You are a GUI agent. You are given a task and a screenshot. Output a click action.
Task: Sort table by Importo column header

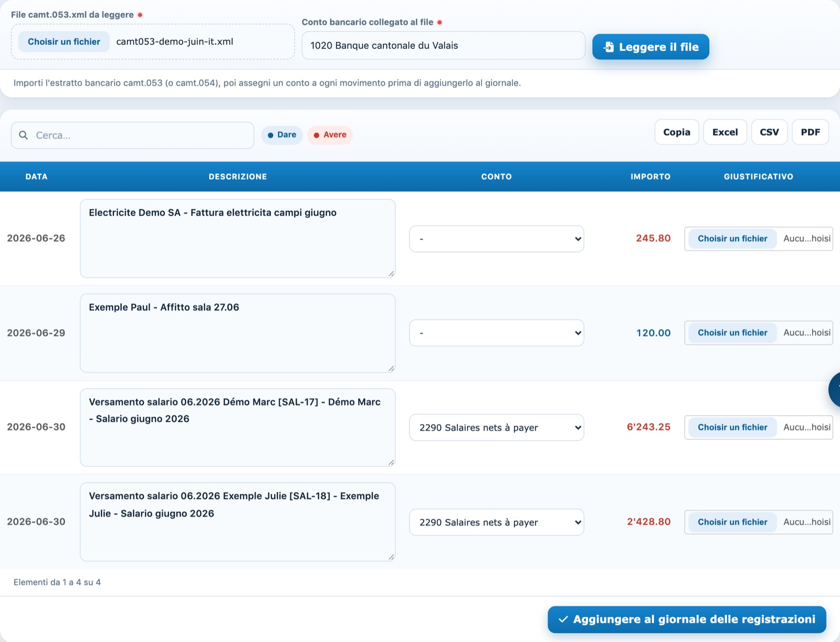(x=650, y=177)
